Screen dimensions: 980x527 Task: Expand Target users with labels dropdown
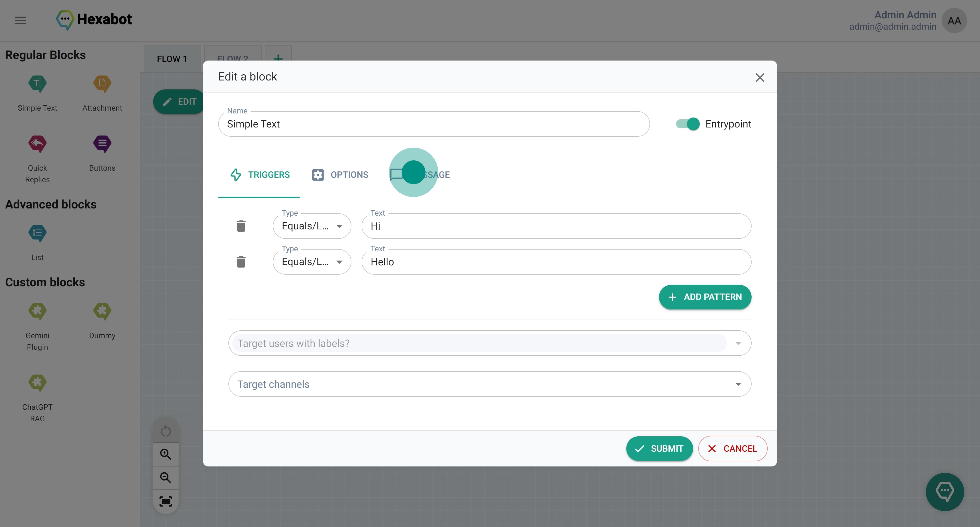[x=738, y=344]
